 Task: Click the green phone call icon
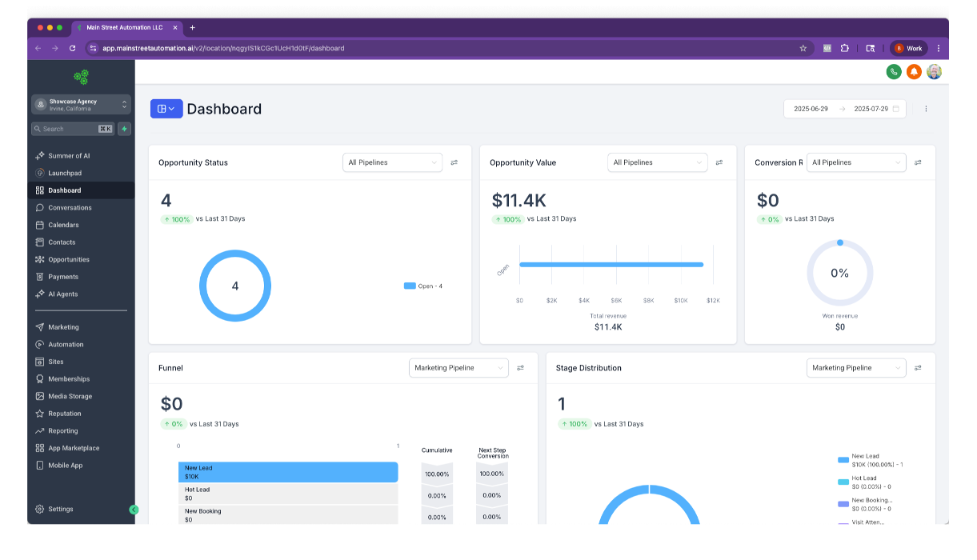tap(894, 72)
